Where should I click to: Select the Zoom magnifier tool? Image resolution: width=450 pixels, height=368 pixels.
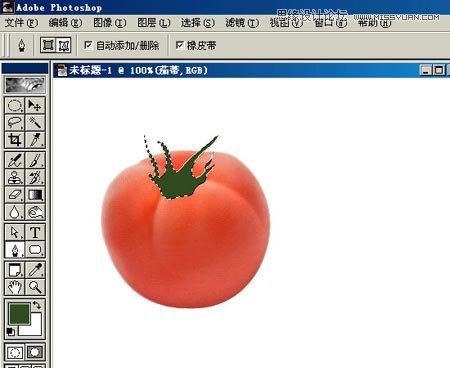(x=35, y=287)
